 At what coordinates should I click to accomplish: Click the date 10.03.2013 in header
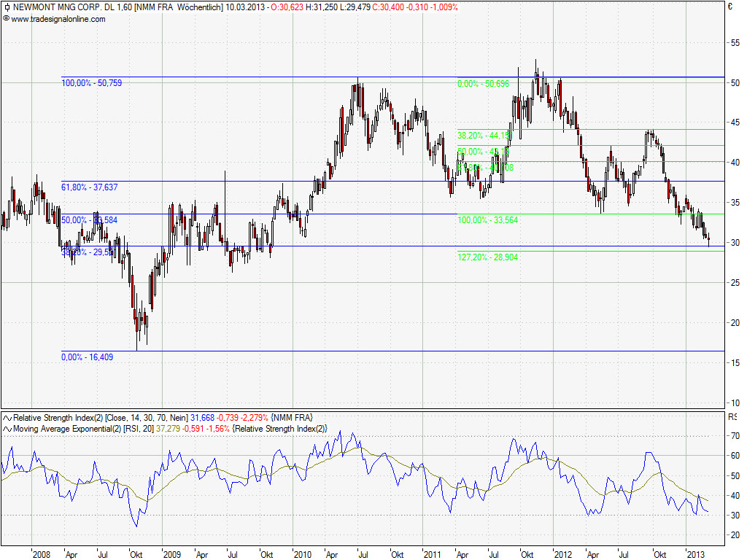[245, 7]
